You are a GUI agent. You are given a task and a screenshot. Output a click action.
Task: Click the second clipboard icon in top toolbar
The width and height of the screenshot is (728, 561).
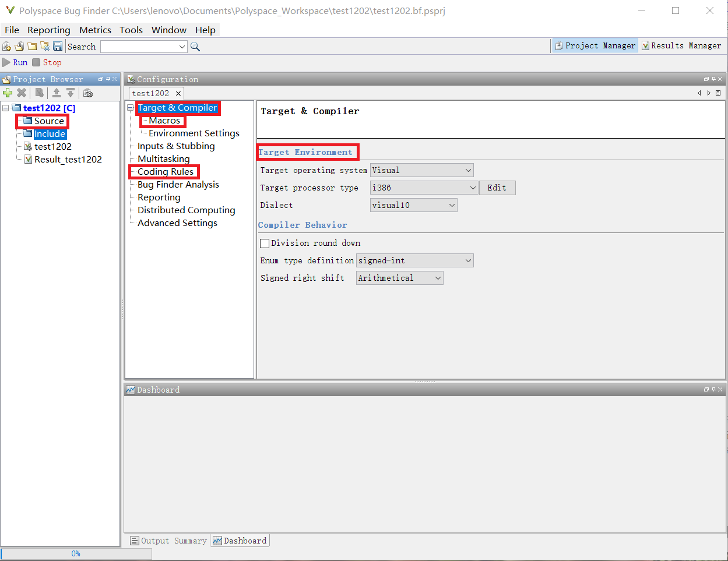point(19,46)
